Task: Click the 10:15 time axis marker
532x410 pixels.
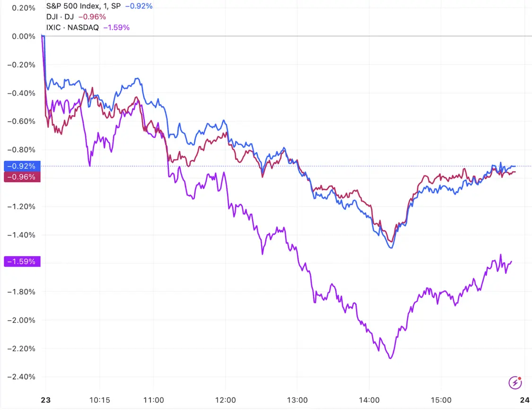Action: tap(100, 400)
